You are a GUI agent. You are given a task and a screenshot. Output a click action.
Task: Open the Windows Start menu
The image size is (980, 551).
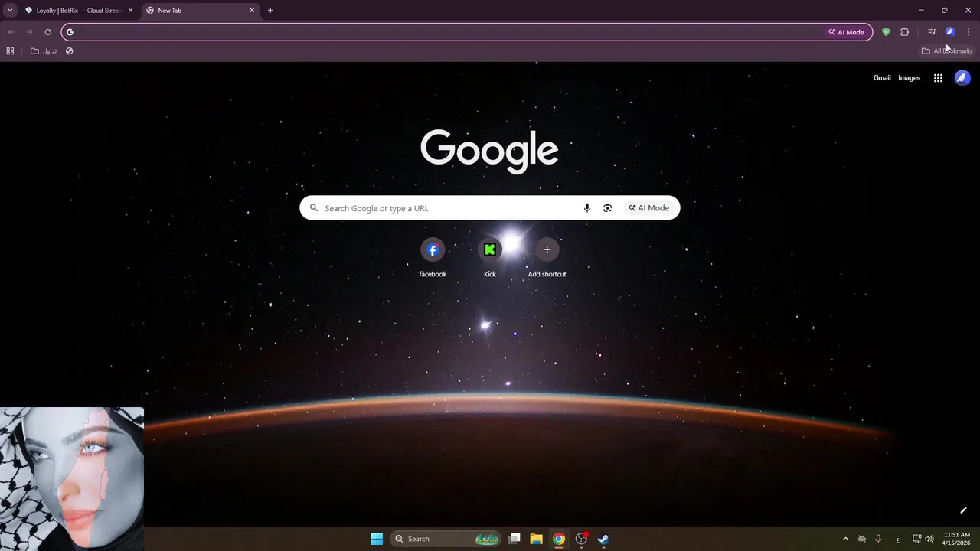click(x=377, y=539)
